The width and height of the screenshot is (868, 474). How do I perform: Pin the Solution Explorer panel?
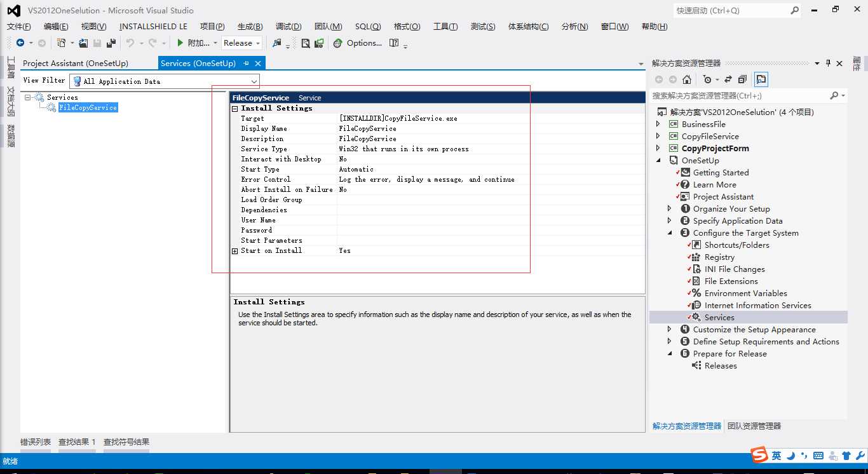point(828,64)
